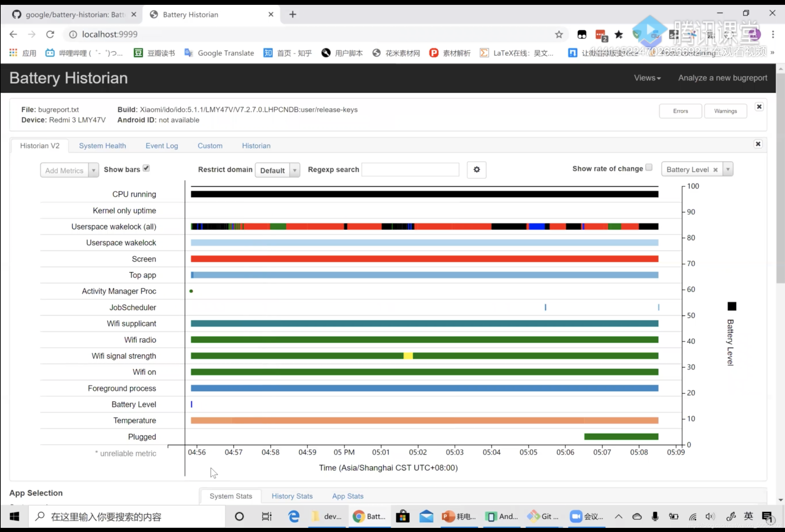The width and height of the screenshot is (785, 532).
Task: Bookmark this page with the star icon
Action: 559,34
